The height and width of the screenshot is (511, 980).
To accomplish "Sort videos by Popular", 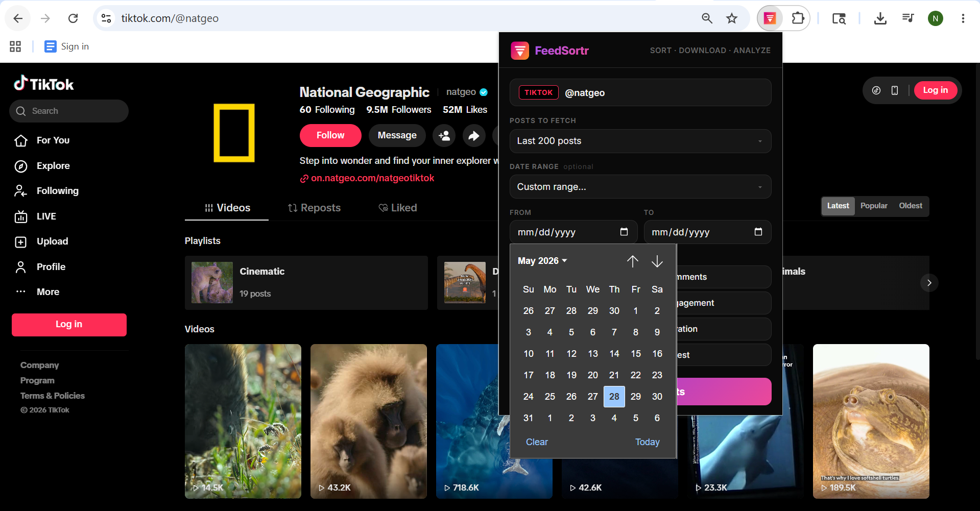I will click(874, 206).
